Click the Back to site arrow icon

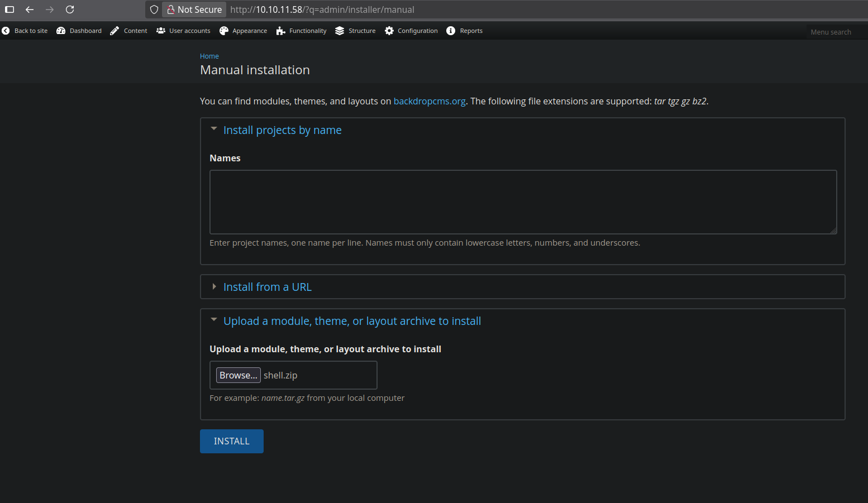(x=6, y=31)
